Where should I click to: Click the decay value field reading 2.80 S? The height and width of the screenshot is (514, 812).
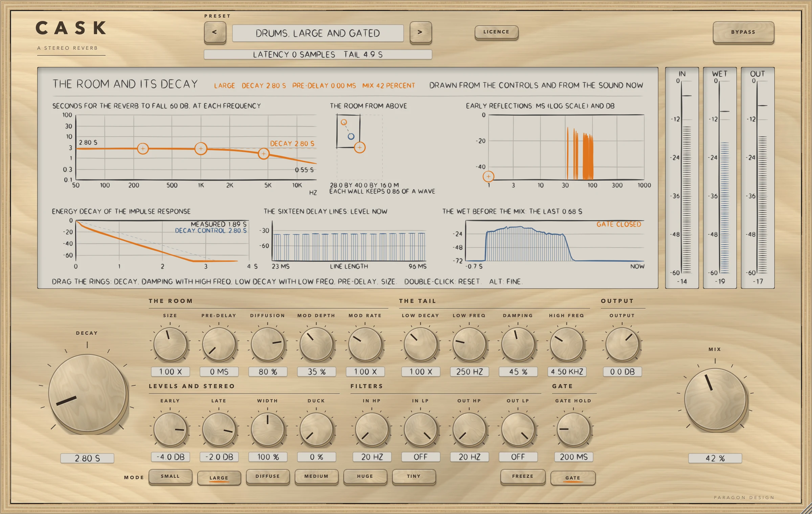(x=87, y=458)
